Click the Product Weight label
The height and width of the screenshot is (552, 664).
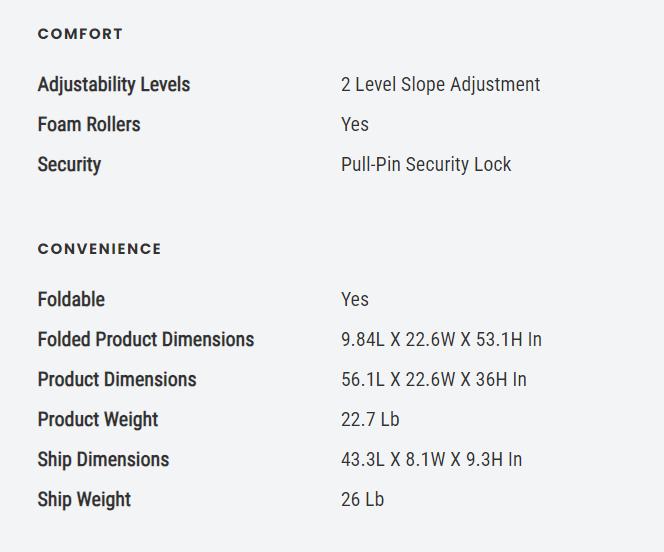98,420
